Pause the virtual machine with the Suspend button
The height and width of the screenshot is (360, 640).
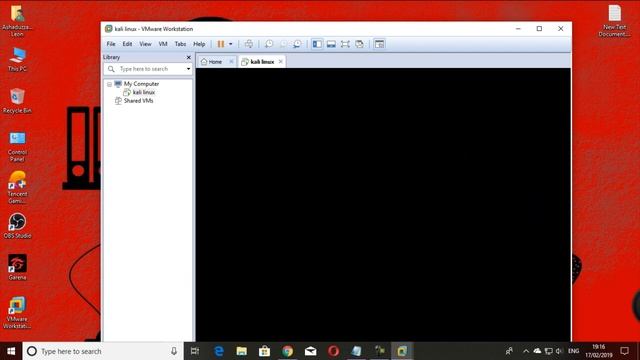pyautogui.click(x=221, y=44)
